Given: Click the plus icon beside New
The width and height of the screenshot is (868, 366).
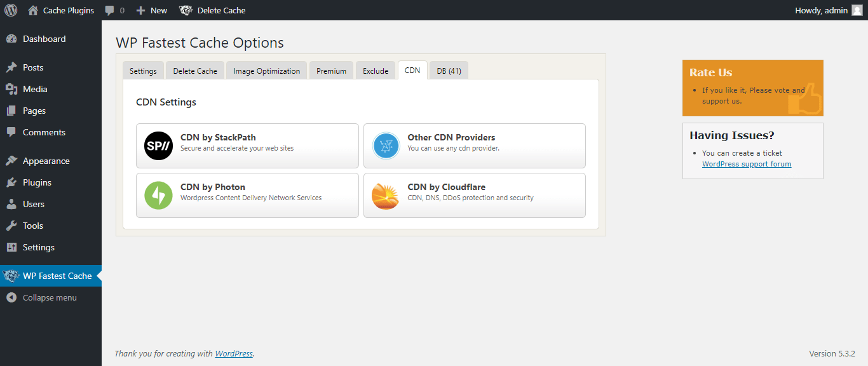Looking at the screenshot, I should click(141, 11).
